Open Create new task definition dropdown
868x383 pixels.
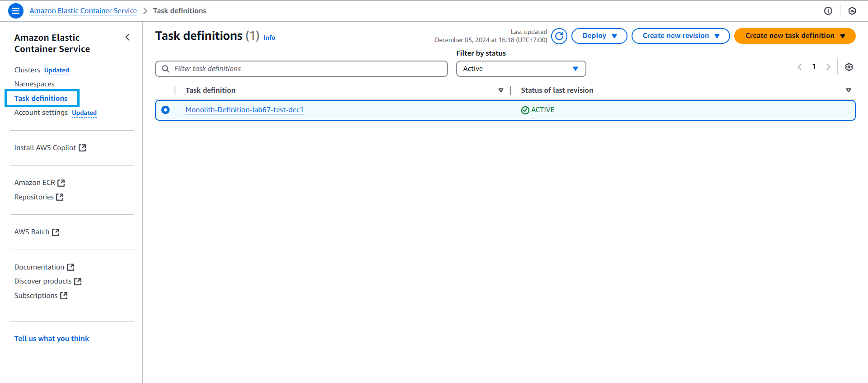point(795,36)
